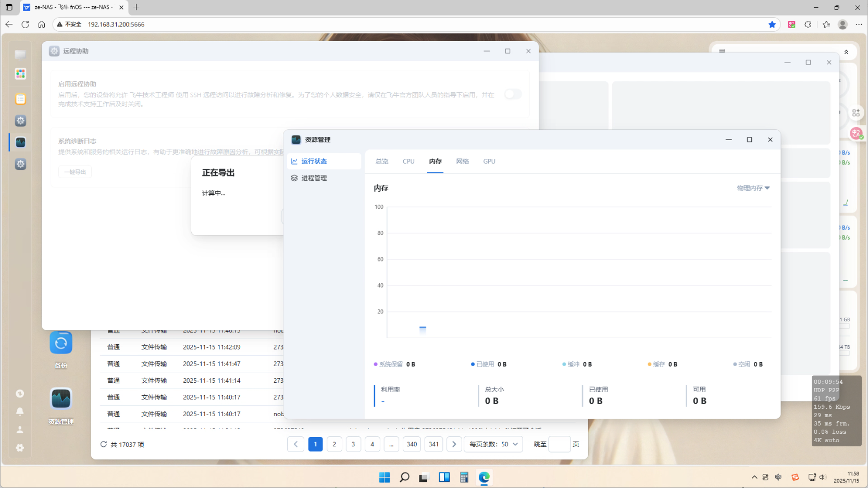
Task: Switch to the CPU tab
Action: click(x=408, y=161)
